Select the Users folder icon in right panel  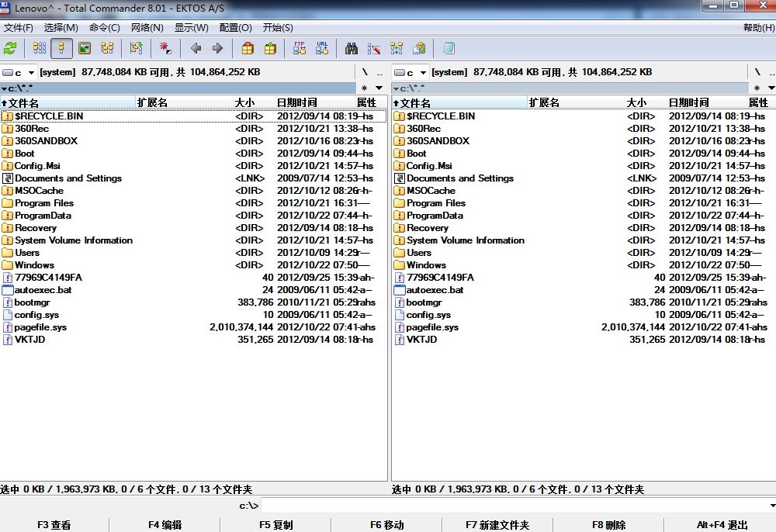pos(399,253)
